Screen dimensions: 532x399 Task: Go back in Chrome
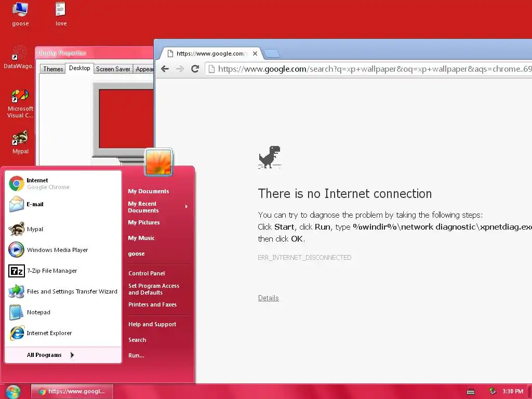point(165,69)
